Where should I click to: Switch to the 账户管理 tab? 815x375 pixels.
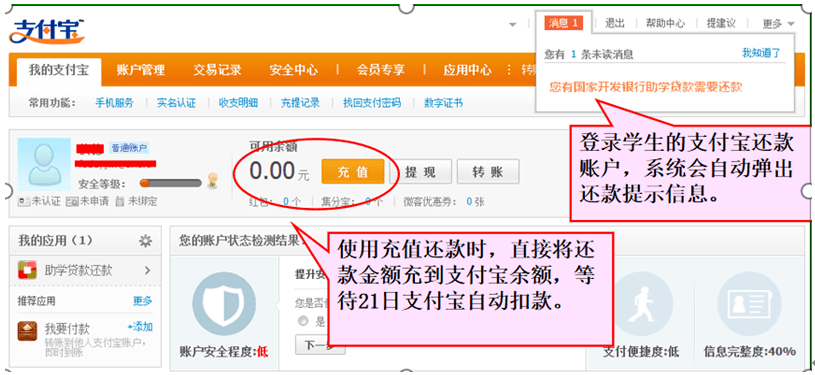(x=141, y=70)
